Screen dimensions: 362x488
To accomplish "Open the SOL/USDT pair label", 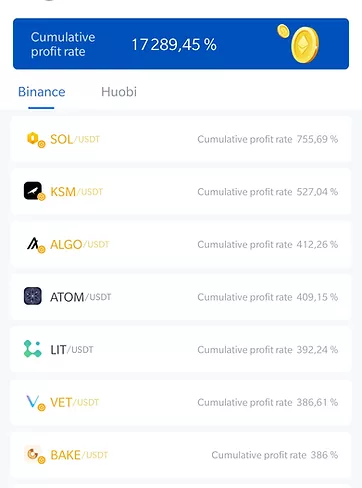I will [75, 139].
